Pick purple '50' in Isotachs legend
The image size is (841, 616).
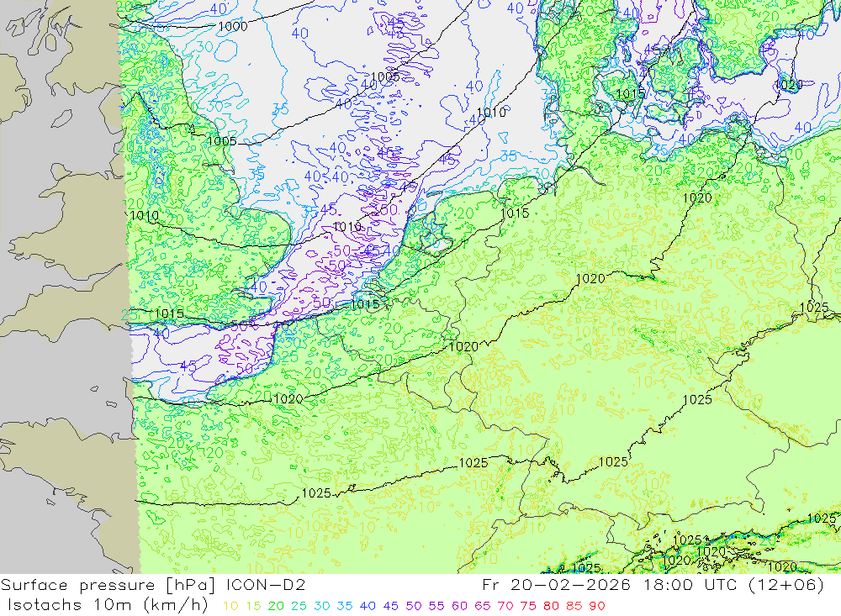pos(414,606)
